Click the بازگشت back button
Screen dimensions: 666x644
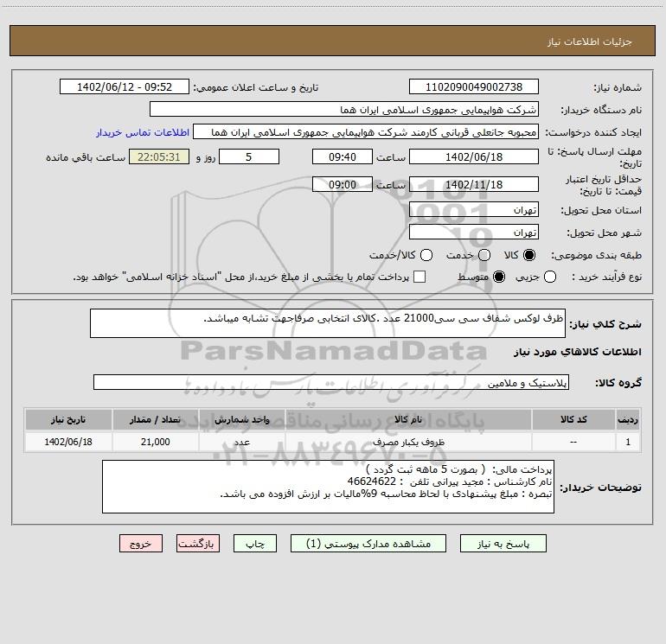coord(198,544)
